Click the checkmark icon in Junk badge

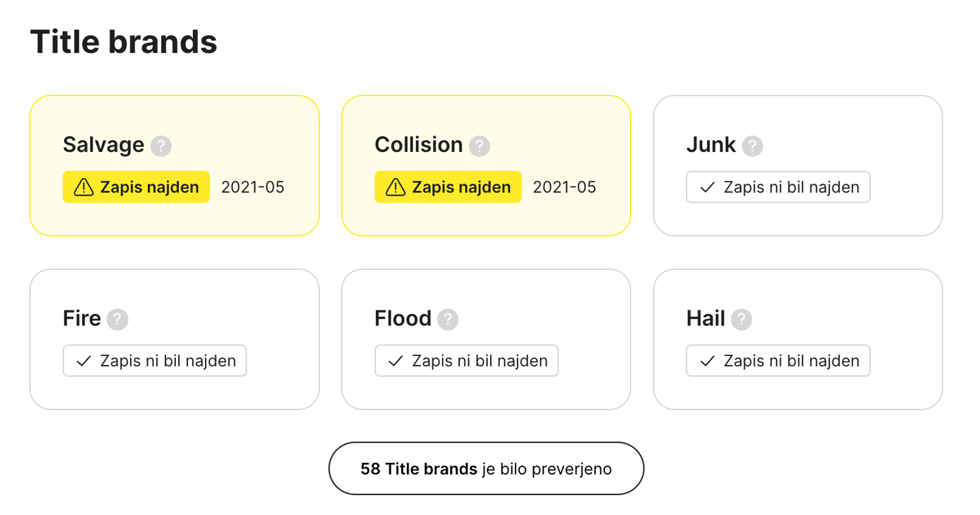point(707,187)
